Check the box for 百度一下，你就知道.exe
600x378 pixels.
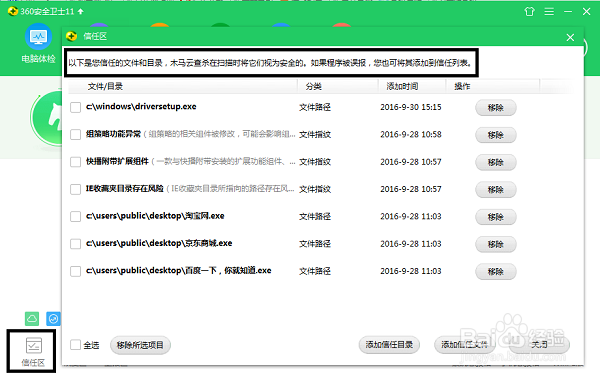(x=75, y=271)
